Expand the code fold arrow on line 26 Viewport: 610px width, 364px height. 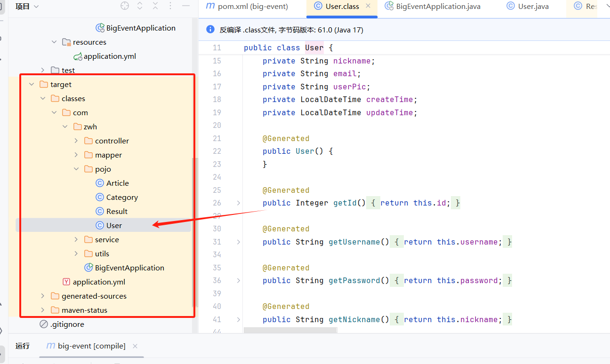pos(238,203)
